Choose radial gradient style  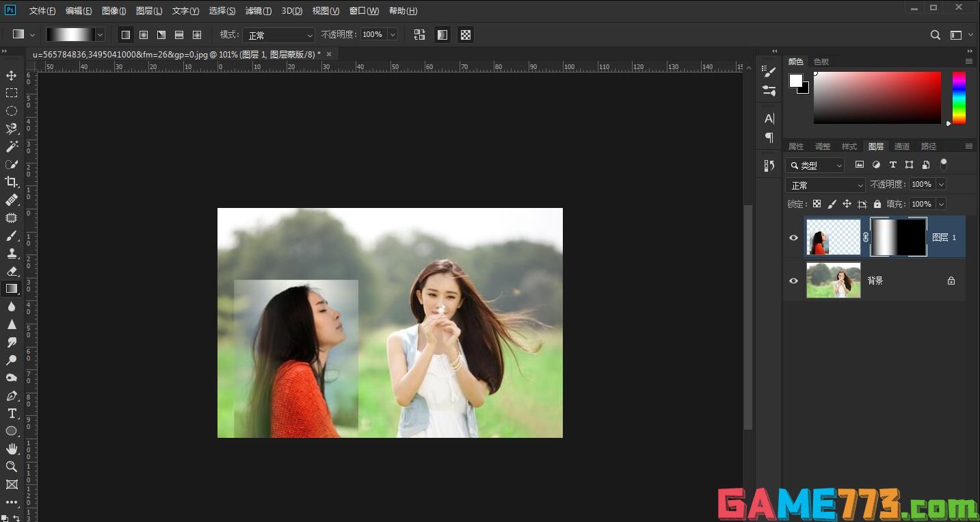click(144, 35)
